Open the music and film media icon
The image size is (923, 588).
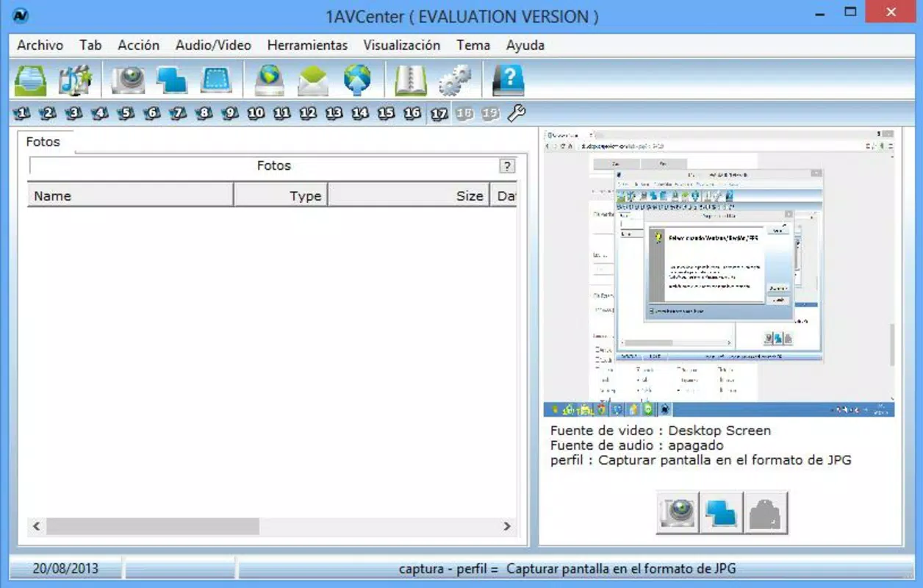pos(75,80)
